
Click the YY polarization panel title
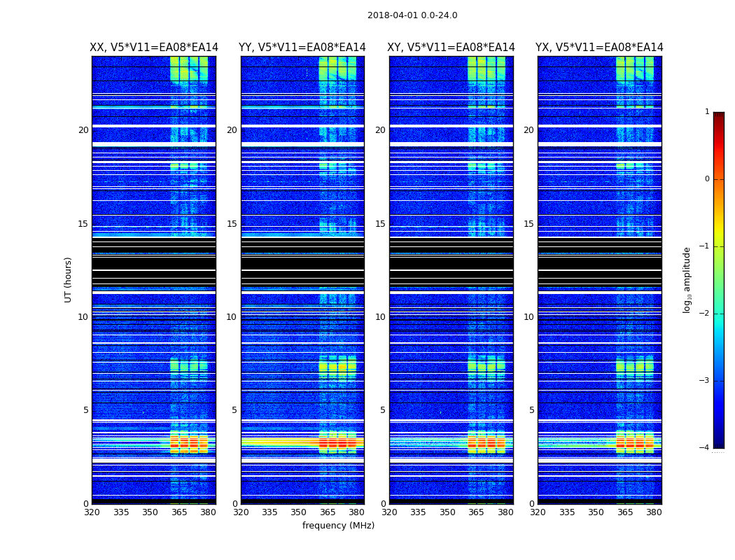[302, 48]
